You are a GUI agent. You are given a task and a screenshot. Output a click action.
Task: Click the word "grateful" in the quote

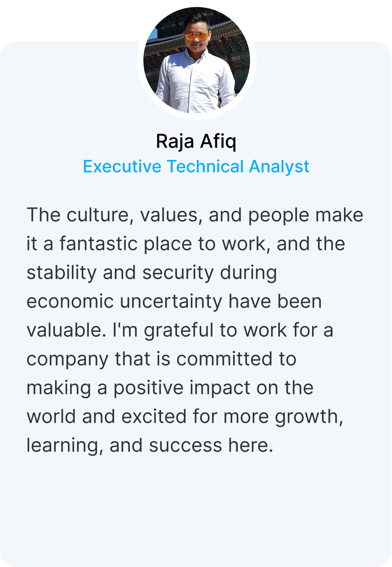(179, 331)
